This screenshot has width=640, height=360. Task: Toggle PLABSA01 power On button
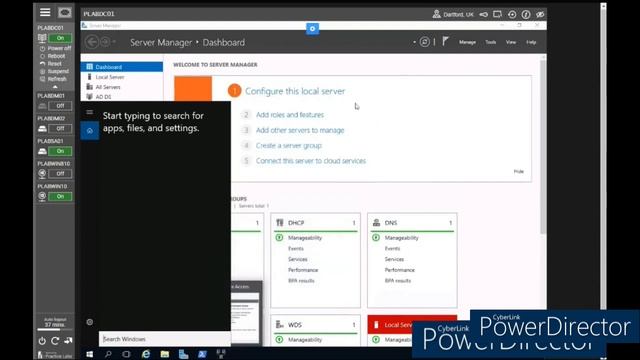tap(60, 151)
